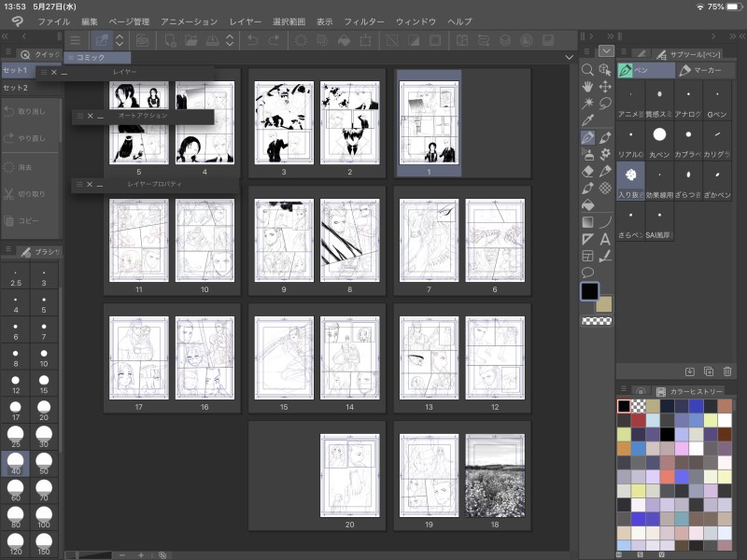Click the hamburger menu icon in command bar
This screenshot has height=560, width=747.
click(76, 40)
